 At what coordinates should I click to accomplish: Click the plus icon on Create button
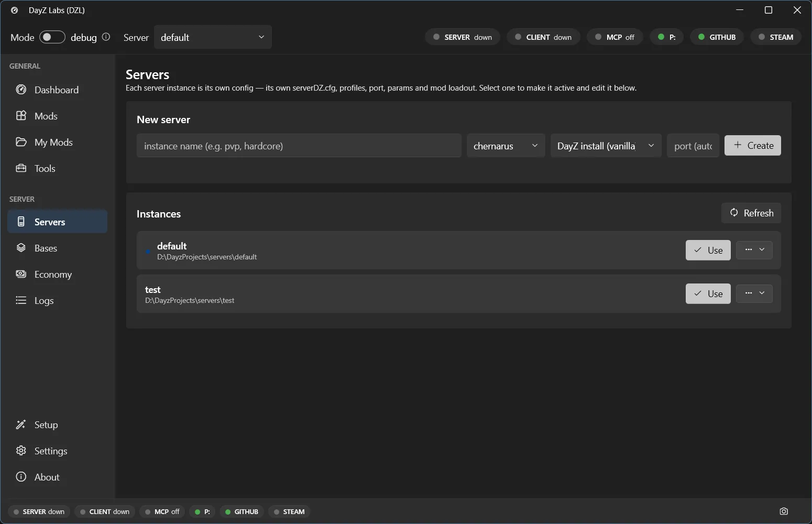[x=738, y=145]
